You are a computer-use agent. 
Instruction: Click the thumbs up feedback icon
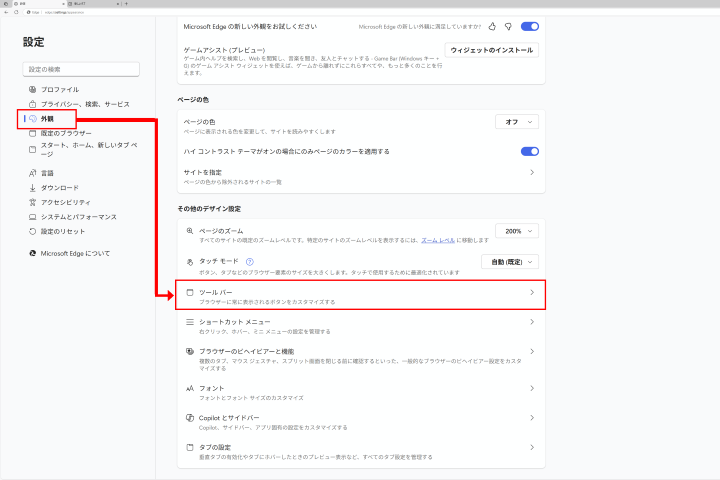pos(492,27)
